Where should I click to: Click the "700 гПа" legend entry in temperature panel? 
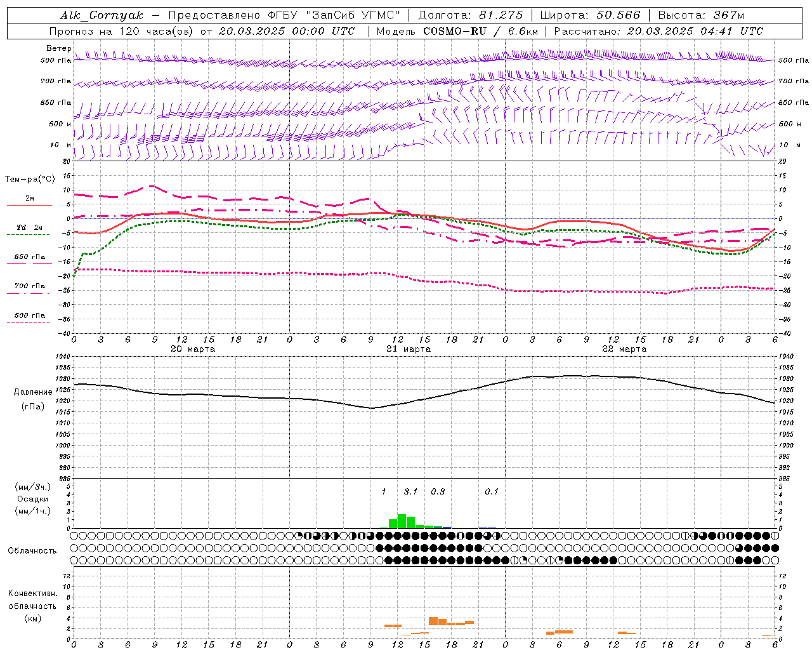29,286
